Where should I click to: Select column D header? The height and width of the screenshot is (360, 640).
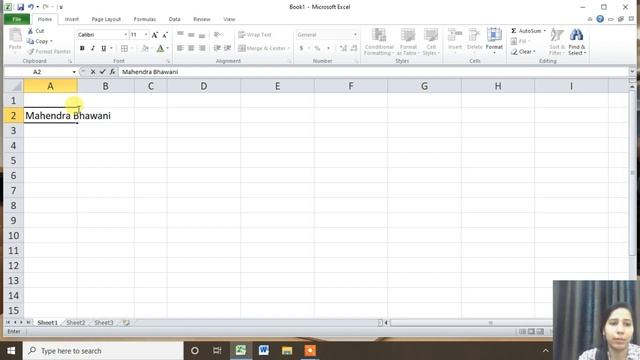click(204, 86)
